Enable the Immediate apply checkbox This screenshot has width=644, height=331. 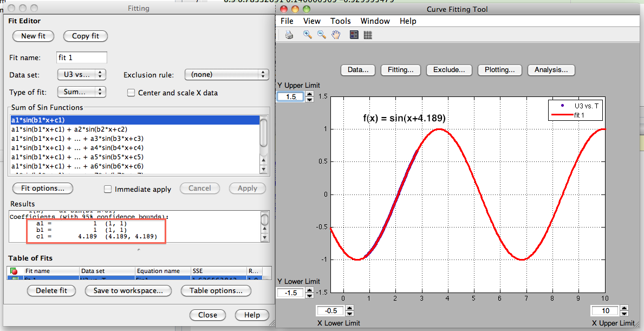coord(108,189)
